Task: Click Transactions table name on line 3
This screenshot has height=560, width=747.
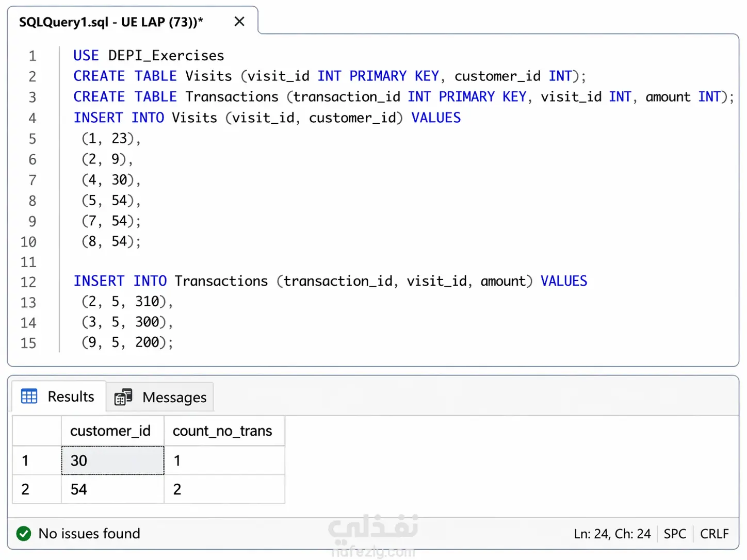Action: click(x=232, y=97)
